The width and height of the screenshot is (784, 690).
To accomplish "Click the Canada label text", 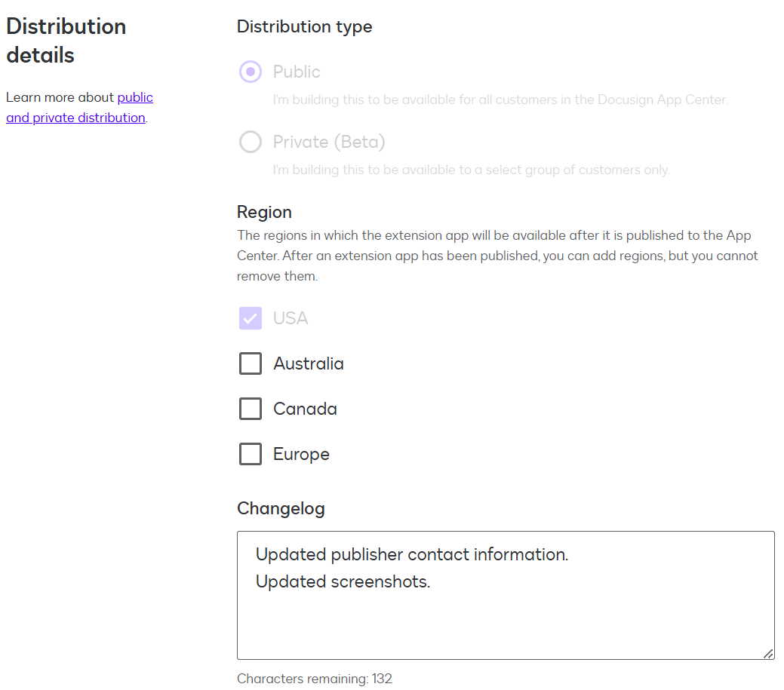I will point(305,409).
